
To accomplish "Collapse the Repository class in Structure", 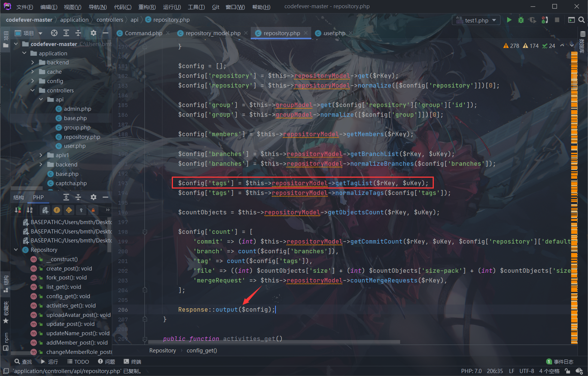I will click(x=16, y=250).
